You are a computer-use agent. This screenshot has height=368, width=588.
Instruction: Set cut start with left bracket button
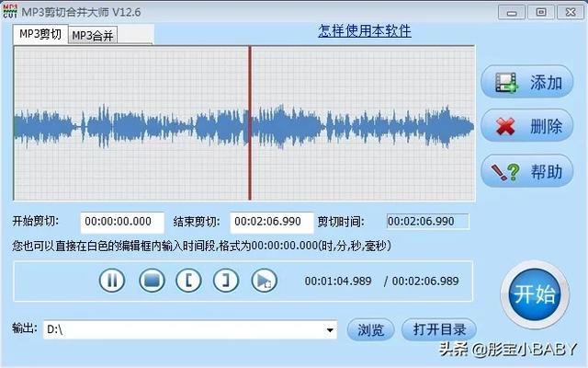[188, 280]
